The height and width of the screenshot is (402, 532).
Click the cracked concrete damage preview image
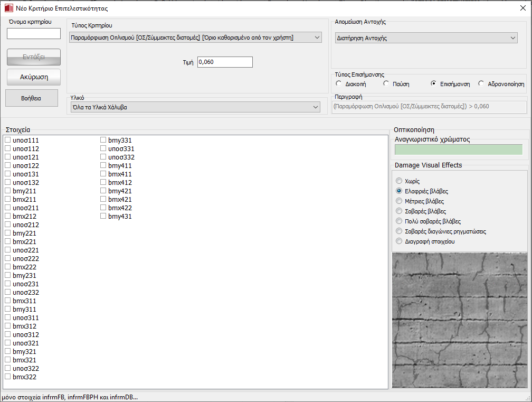tap(459, 321)
